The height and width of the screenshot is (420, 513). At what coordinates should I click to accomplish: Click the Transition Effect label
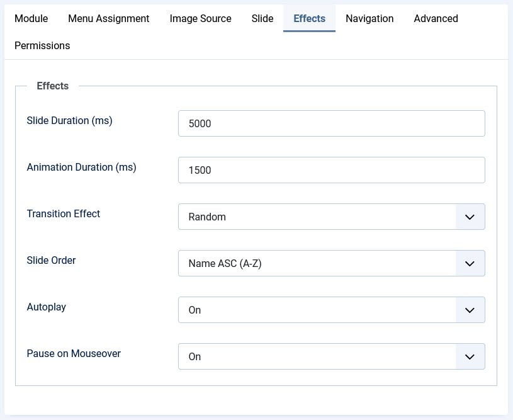click(x=64, y=213)
